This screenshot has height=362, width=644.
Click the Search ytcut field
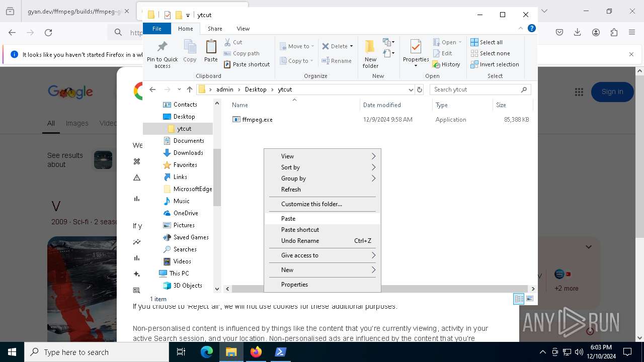click(x=480, y=89)
